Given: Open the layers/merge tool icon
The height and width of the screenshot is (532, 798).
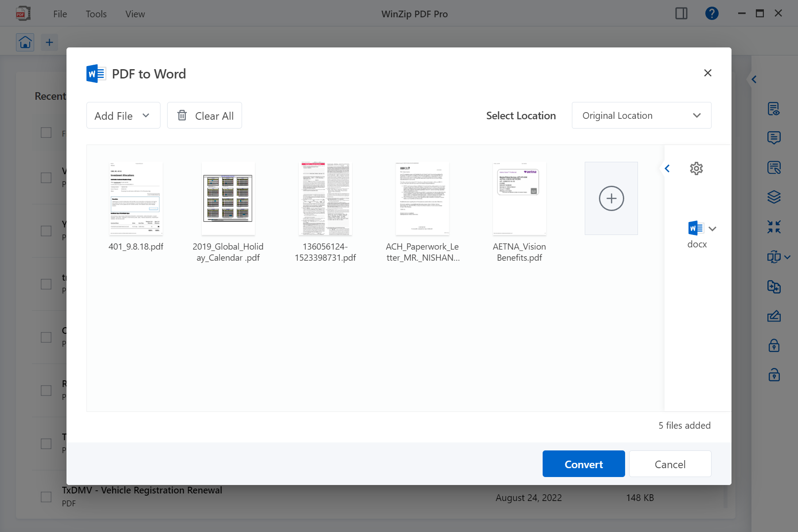Looking at the screenshot, I should [x=774, y=197].
